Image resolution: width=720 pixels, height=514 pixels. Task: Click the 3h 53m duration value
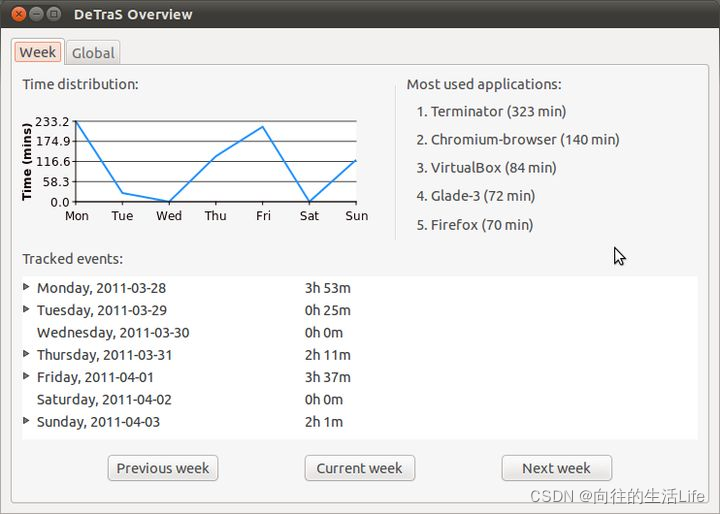click(x=327, y=288)
